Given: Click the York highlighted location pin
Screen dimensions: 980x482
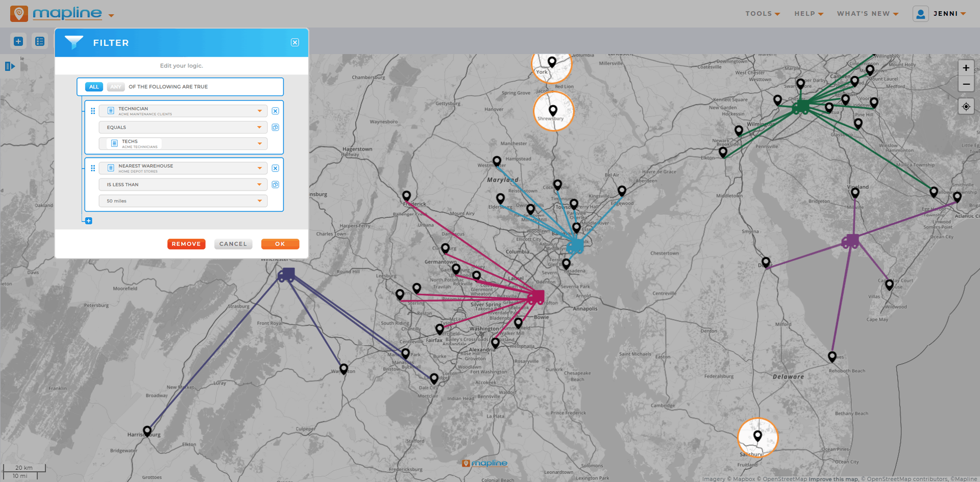Looking at the screenshot, I should pyautogui.click(x=552, y=62).
